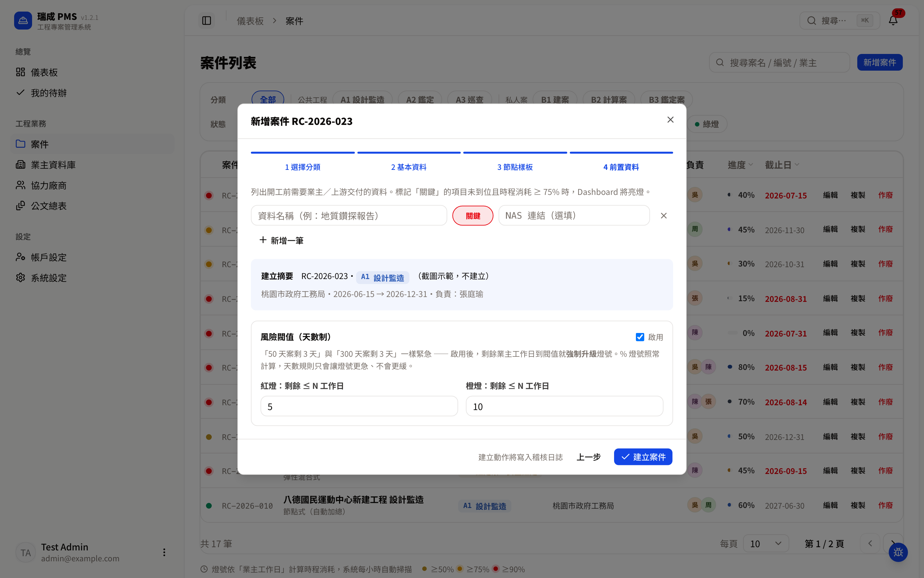Image resolution: width=924 pixels, height=578 pixels.
Task: Toggle the 啟用 risk threshold checkbox
Action: (640, 337)
